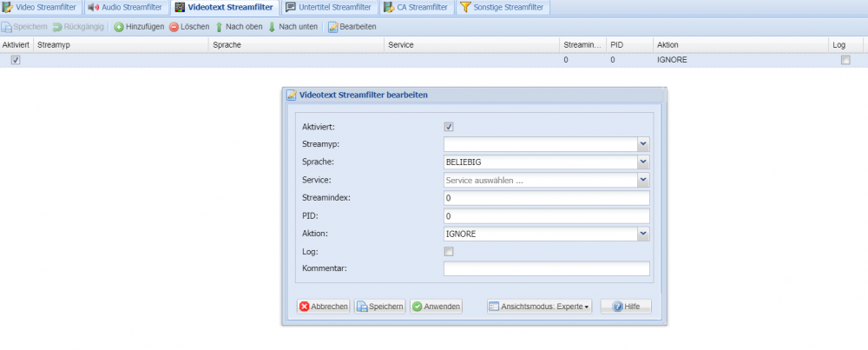Viewport: 868px width, 350px height.
Task: Toggle the Log checkbox in the table row
Action: (845, 61)
